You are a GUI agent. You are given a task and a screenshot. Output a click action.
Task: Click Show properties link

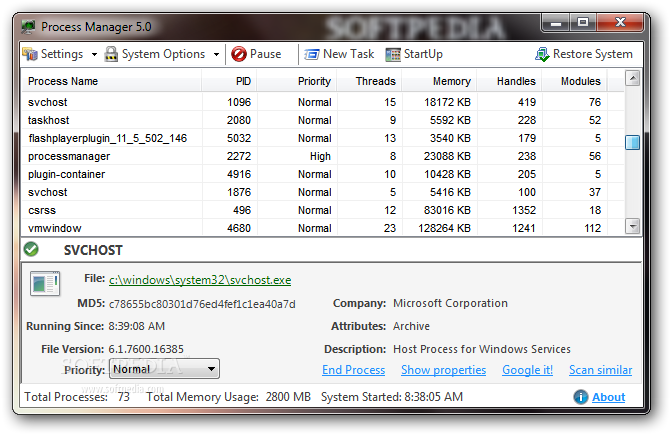(443, 370)
